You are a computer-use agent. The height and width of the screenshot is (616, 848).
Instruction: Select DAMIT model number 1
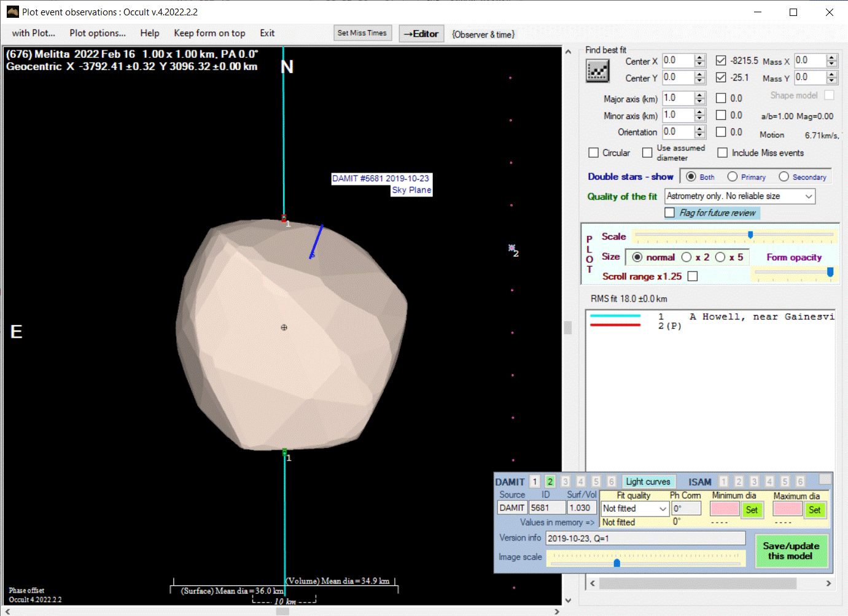coord(535,481)
